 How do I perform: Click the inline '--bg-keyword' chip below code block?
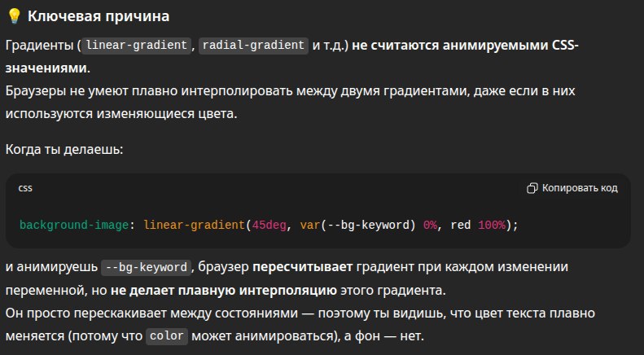coord(147,268)
